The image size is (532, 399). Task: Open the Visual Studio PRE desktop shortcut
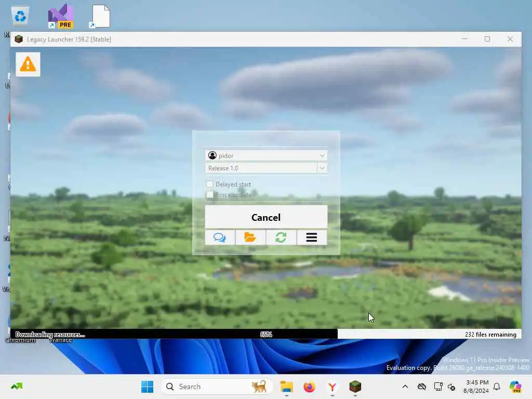point(60,16)
